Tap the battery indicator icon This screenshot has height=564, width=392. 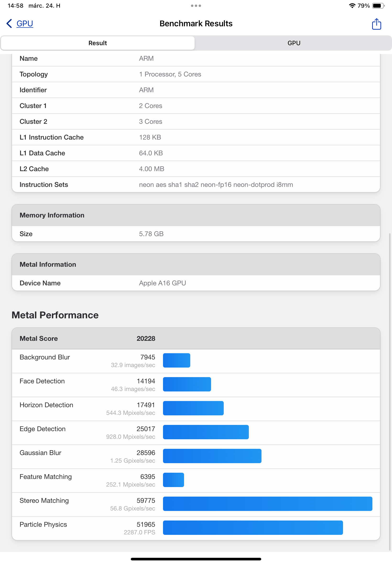tap(378, 6)
